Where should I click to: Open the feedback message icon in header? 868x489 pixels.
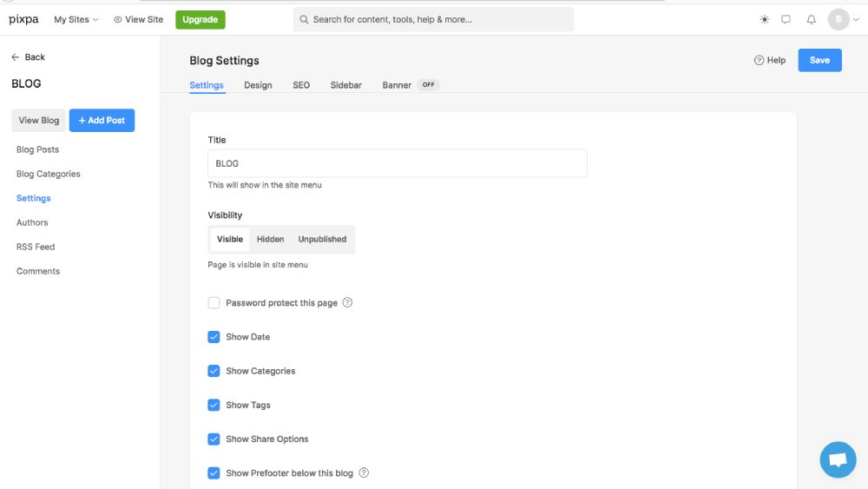click(x=786, y=19)
